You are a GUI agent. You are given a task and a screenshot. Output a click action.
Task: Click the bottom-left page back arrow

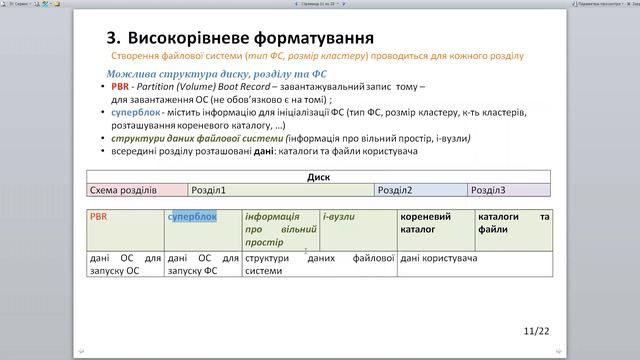click(x=81, y=351)
